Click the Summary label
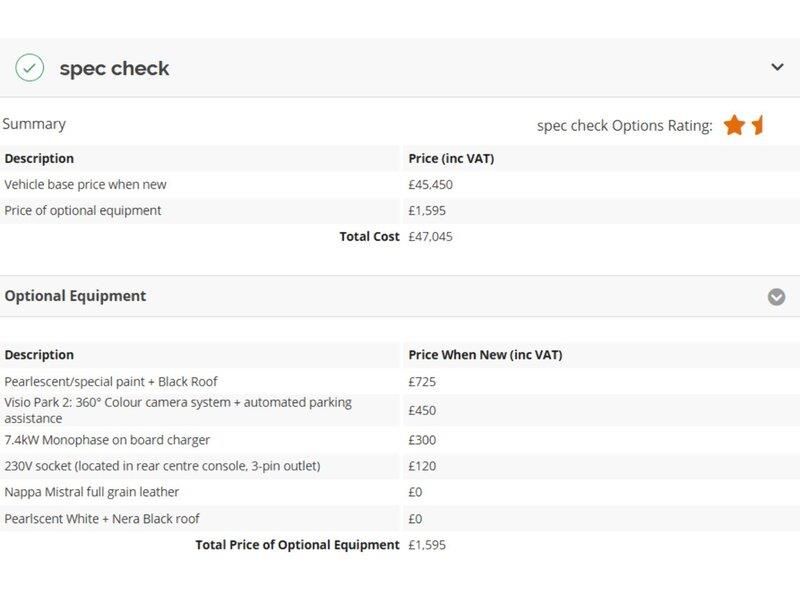Screen dimensions: 800x600 pyautogui.click(x=34, y=124)
